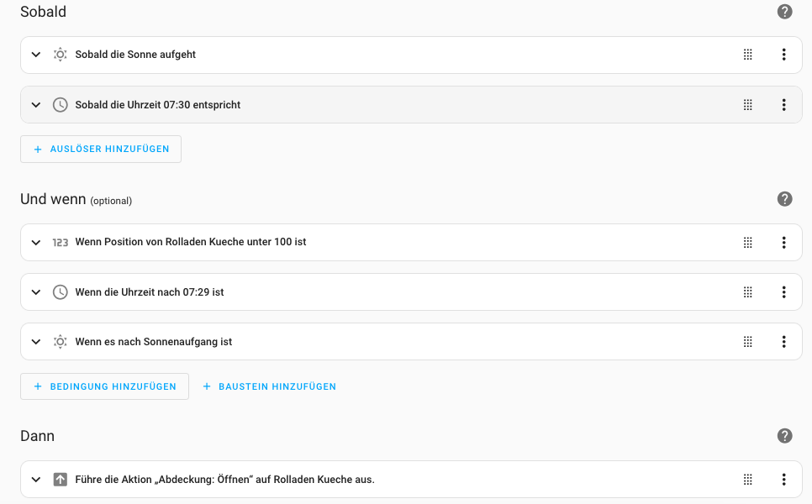This screenshot has width=812, height=504.
Task: Click drag handle of the Sonnenaufgang condition
Action: [x=747, y=342]
